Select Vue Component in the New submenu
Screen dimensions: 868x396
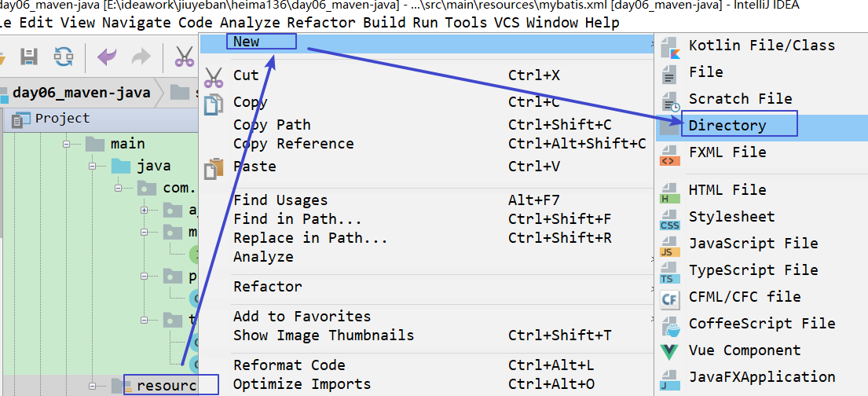pyautogui.click(x=744, y=350)
